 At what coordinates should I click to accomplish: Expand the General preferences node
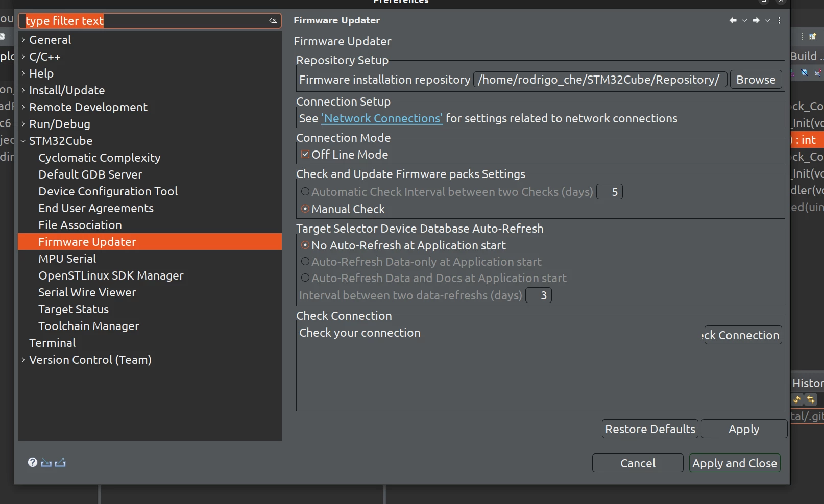[23, 40]
